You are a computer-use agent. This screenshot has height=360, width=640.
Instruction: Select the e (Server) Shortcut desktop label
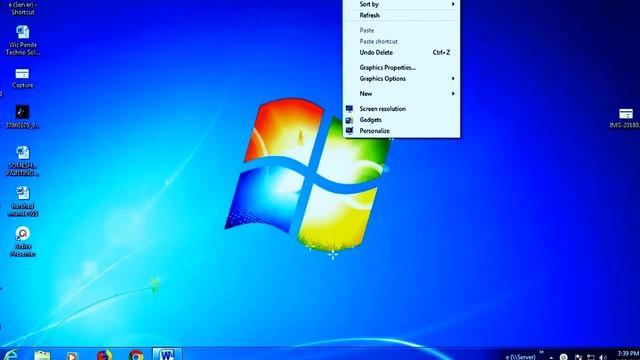pos(23,8)
